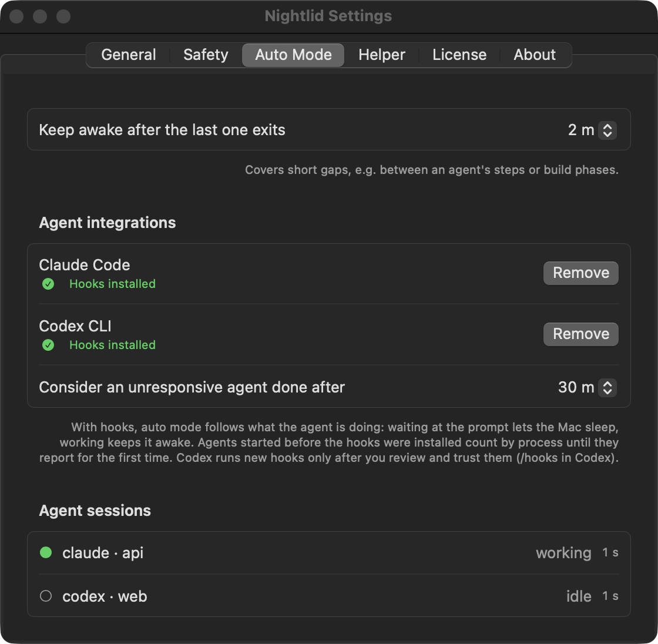The width and height of the screenshot is (658, 644).
Task: Select the Auto Mode tab
Action: 293,55
